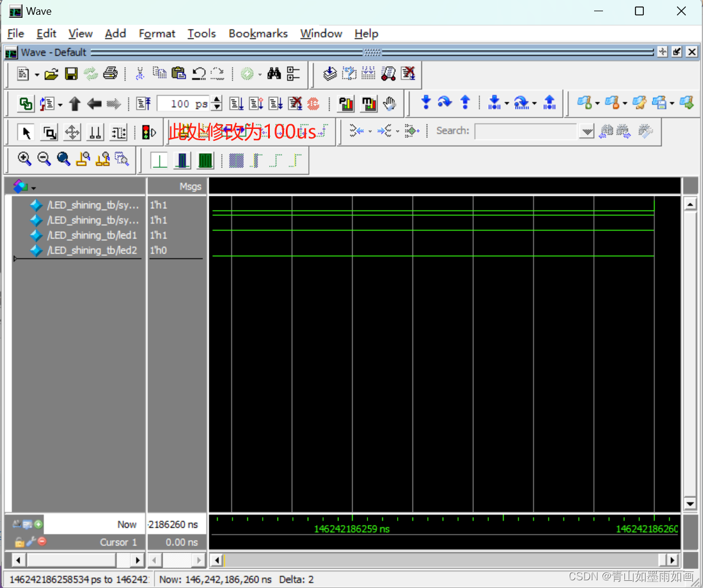Increase run time with the stepper up arrow
The width and height of the screenshot is (703, 588).
point(218,99)
